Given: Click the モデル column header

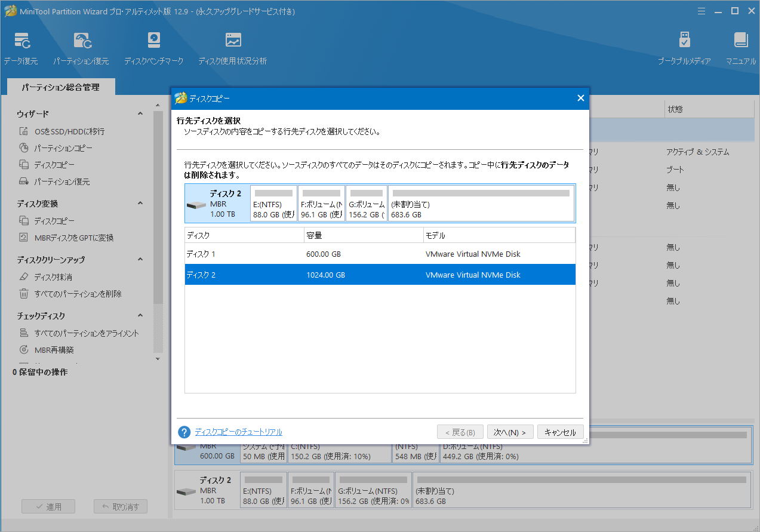Looking at the screenshot, I should (499, 235).
